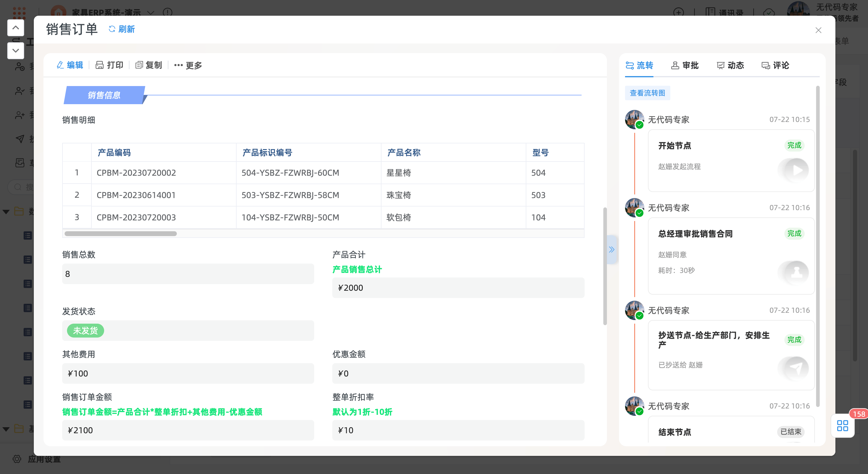The image size is (868, 474).
Task: Click the 未发货 status tag
Action: point(85,331)
